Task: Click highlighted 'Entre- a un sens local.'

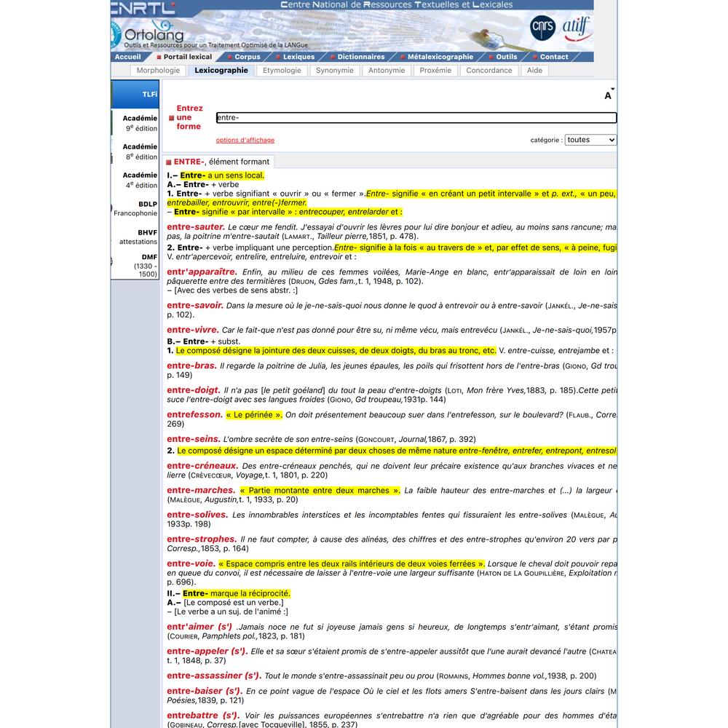Action: point(222,175)
